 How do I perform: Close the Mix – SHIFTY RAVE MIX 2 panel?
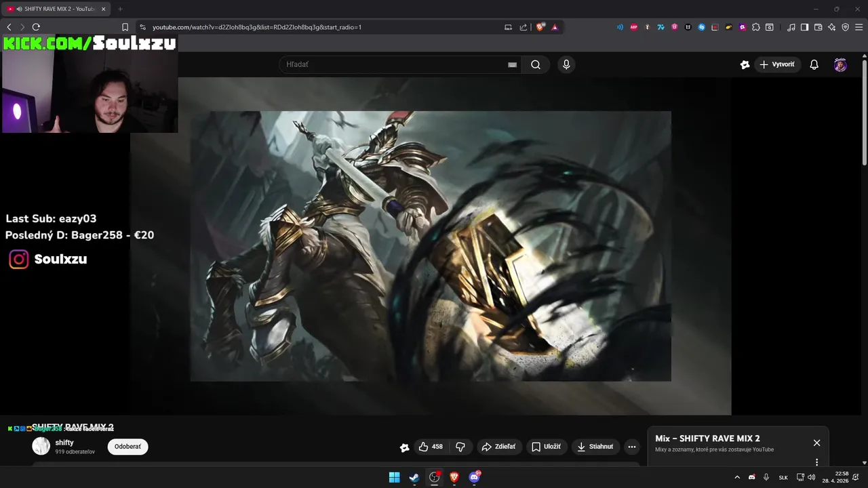816,443
